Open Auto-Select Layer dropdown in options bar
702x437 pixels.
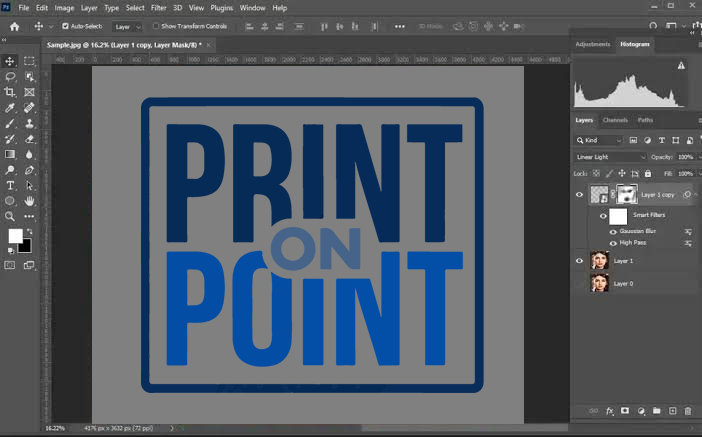click(127, 27)
